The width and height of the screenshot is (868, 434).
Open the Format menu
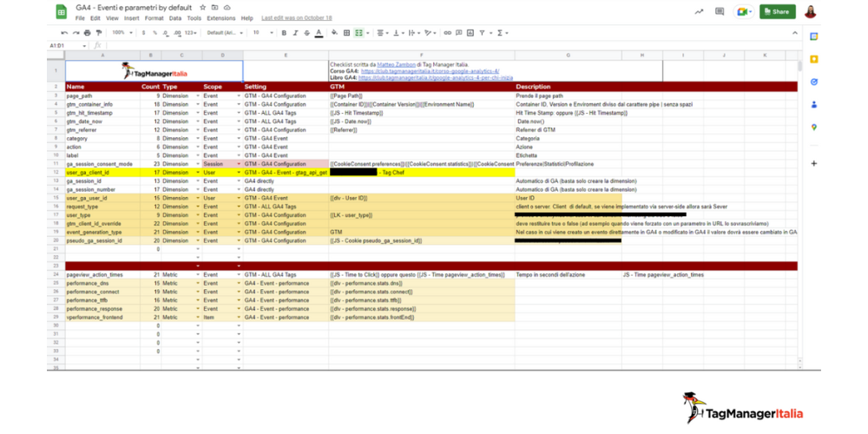coord(154,18)
